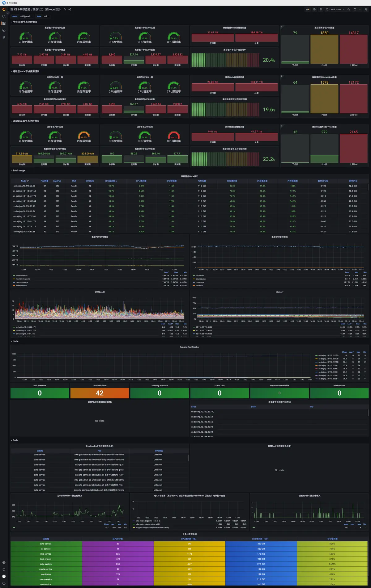The image size is (371, 588).
Task: Click node cn-beijing.10.110.41.170 table row
Action: [x=189, y=196]
